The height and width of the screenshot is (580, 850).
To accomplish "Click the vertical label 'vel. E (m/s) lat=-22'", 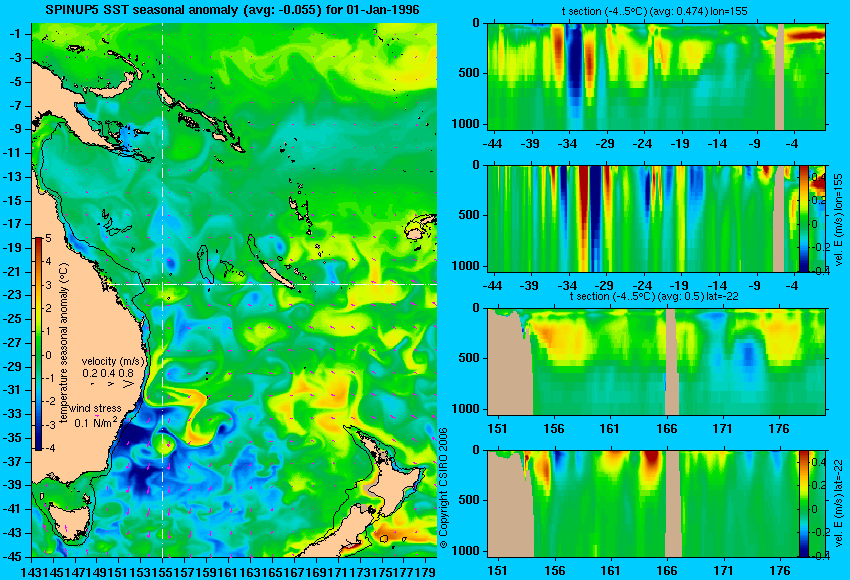I will [839, 505].
